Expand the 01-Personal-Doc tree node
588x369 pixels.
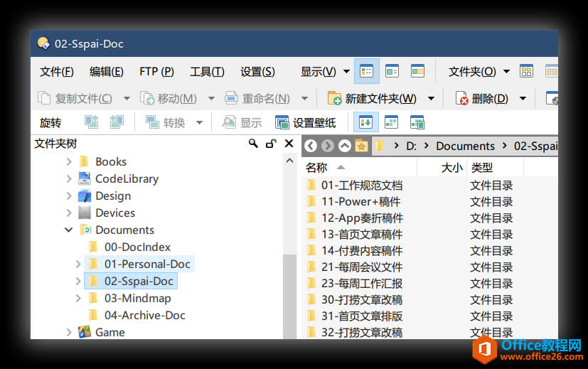point(78,264)
